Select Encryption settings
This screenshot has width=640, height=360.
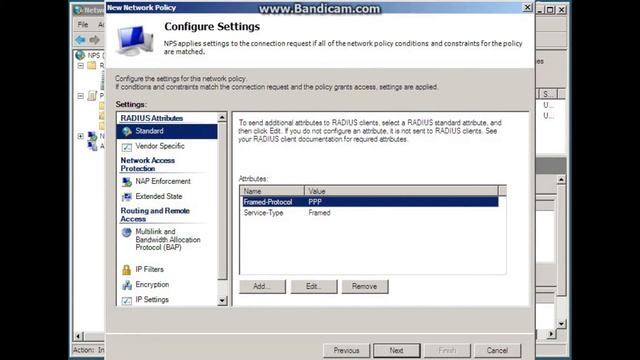pos(152,284)
